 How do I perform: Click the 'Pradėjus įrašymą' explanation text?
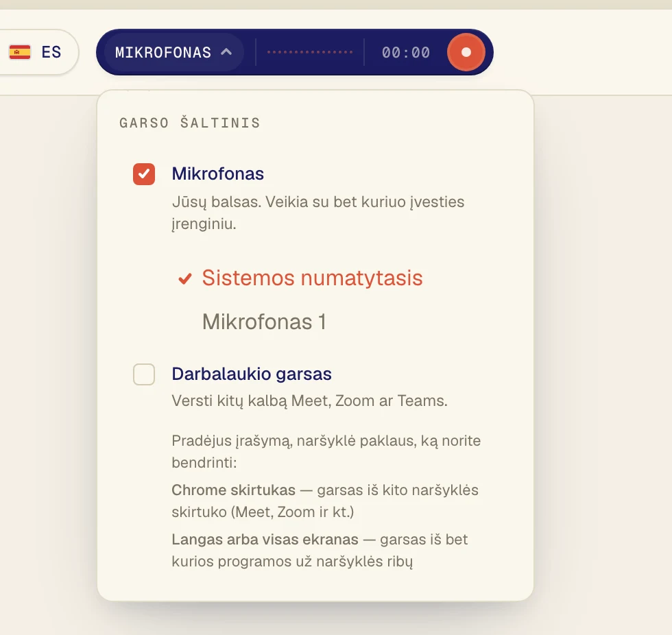pos(326,452)
